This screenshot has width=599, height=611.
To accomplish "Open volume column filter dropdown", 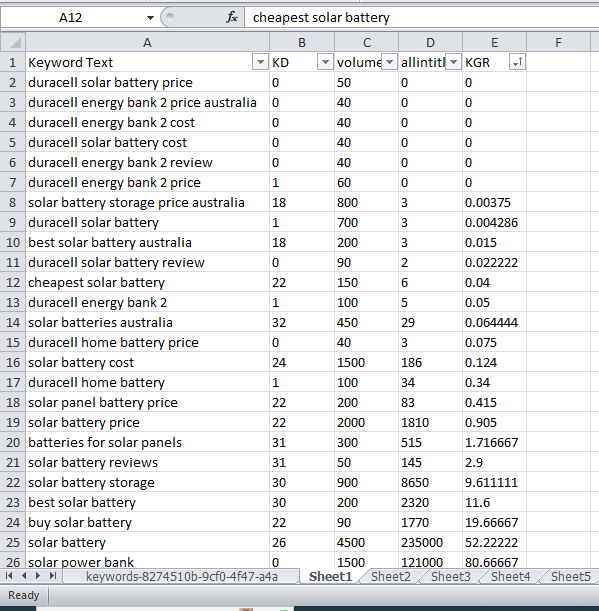I will (x=389, y=62).
